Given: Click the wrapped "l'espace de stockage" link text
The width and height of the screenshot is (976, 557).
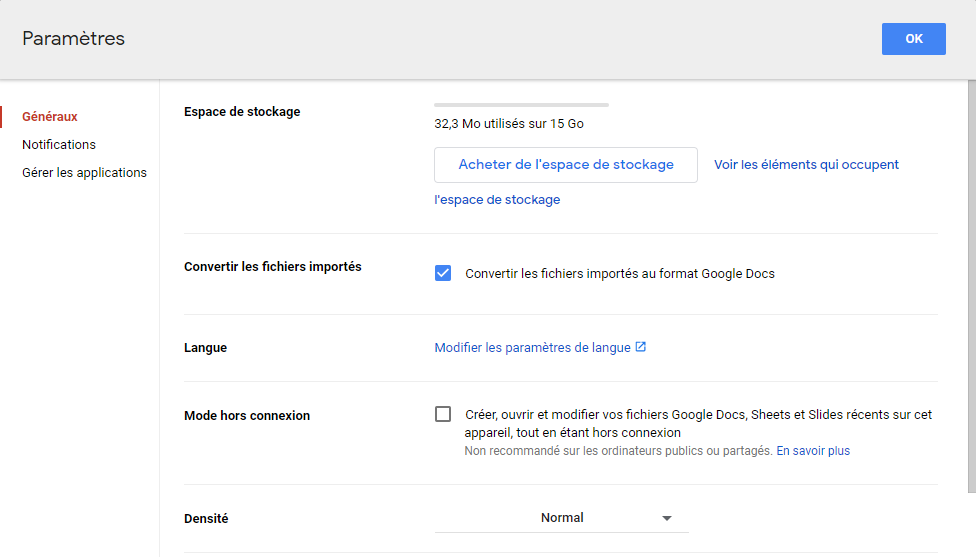Looking at the screenshot, I should (497, 200).
